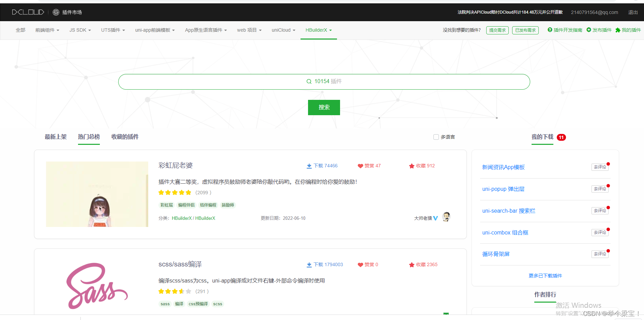Click 去评论 for uni-search-bar 搜索栏

click(600, 211)
